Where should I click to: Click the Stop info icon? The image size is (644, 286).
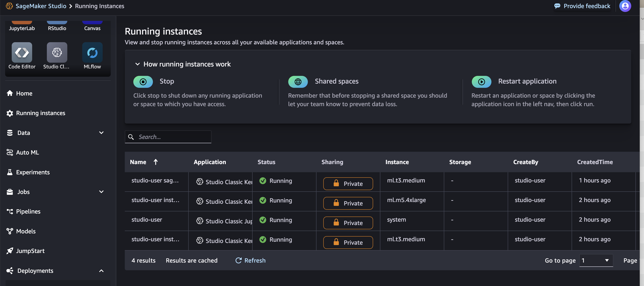coord(143,82)
